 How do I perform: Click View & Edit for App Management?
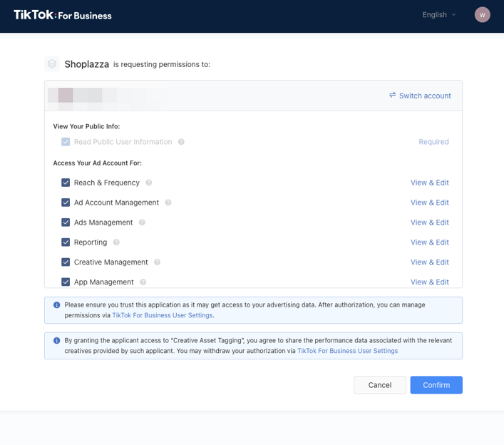pyautogui.click(x=429, y=282)
